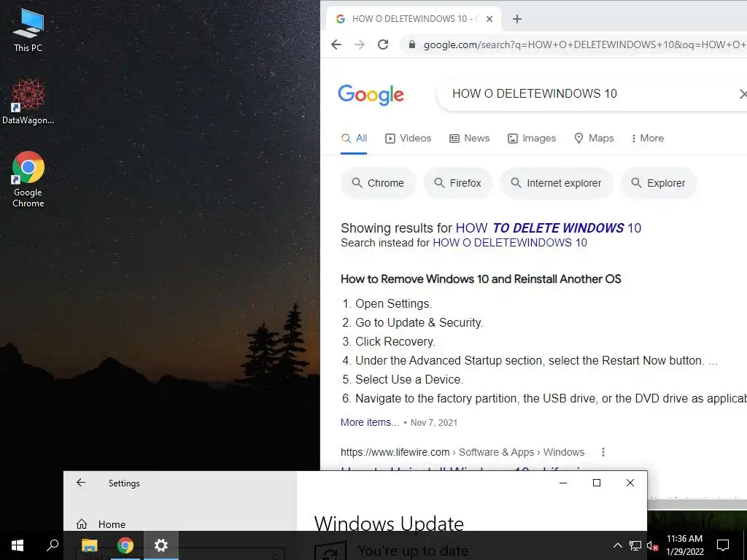747x560 pixels.
Task: Click Chrome icon in taskbar
Action: [125, 545]
